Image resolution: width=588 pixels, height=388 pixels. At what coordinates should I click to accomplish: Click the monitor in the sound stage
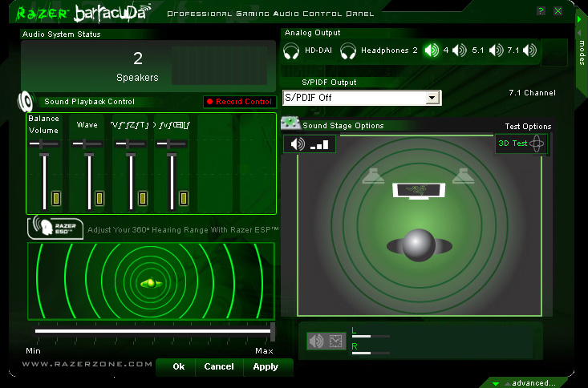419,191
